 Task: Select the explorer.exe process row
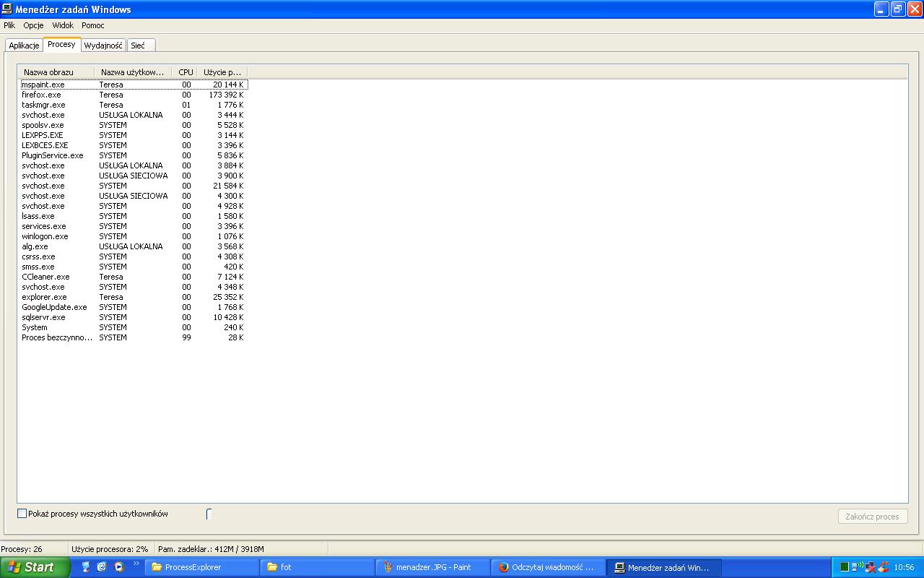coord(134,297)
